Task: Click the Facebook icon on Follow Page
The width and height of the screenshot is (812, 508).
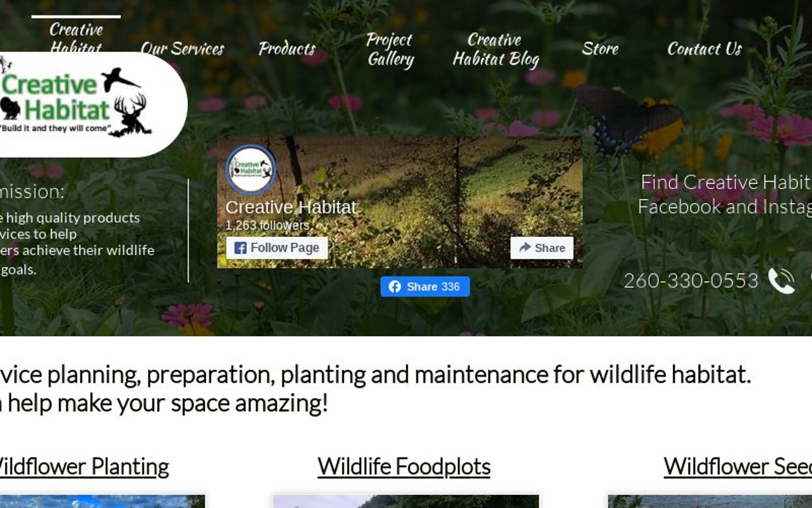Action: tap(241, 248)
